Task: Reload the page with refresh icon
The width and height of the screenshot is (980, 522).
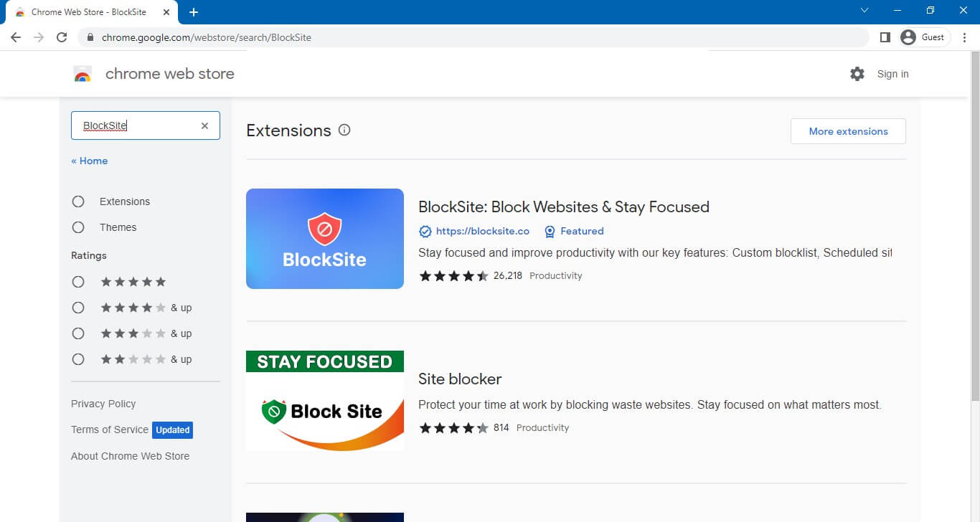Action: (x=62, y=37)
